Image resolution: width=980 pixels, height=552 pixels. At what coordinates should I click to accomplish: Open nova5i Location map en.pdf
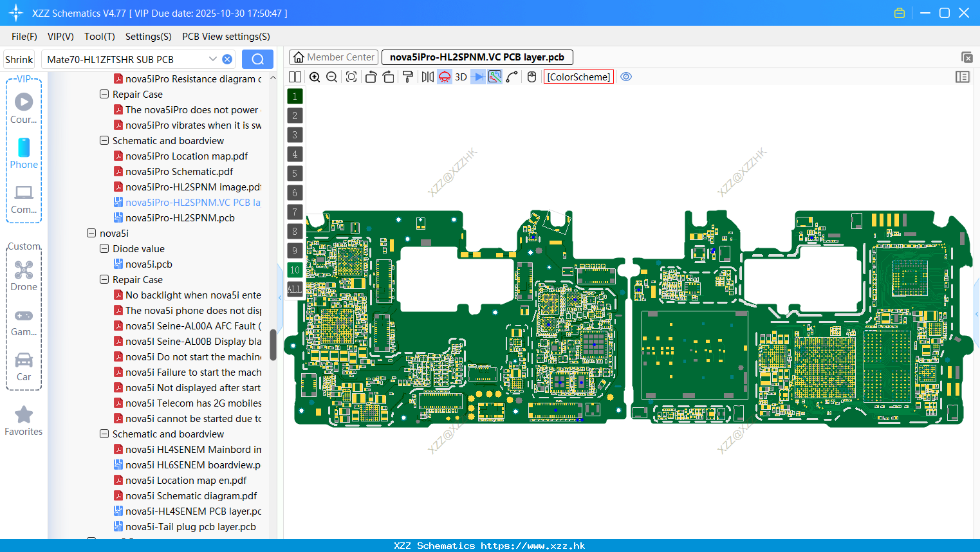[x=186, y=481]
